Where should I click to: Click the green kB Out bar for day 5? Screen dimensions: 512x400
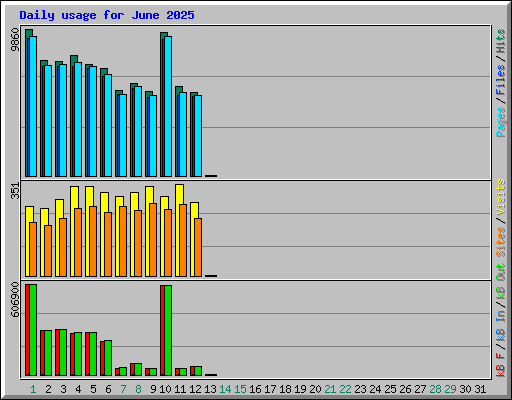click(x=93, y=354)
